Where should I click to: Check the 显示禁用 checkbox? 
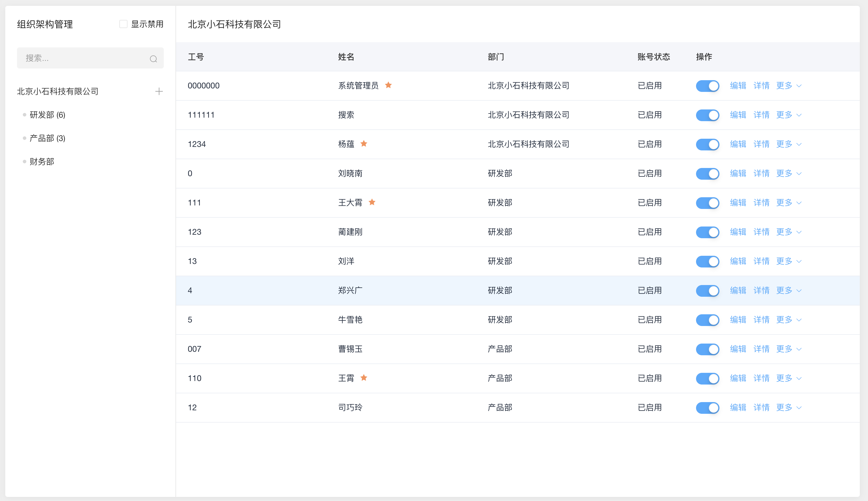pyautogui.click(x=123, y=24)
